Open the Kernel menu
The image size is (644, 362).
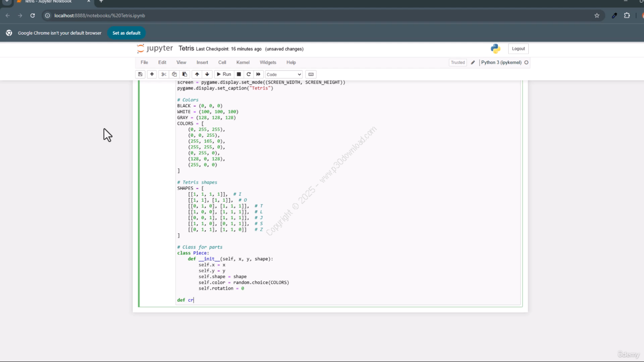pos(243,62)
